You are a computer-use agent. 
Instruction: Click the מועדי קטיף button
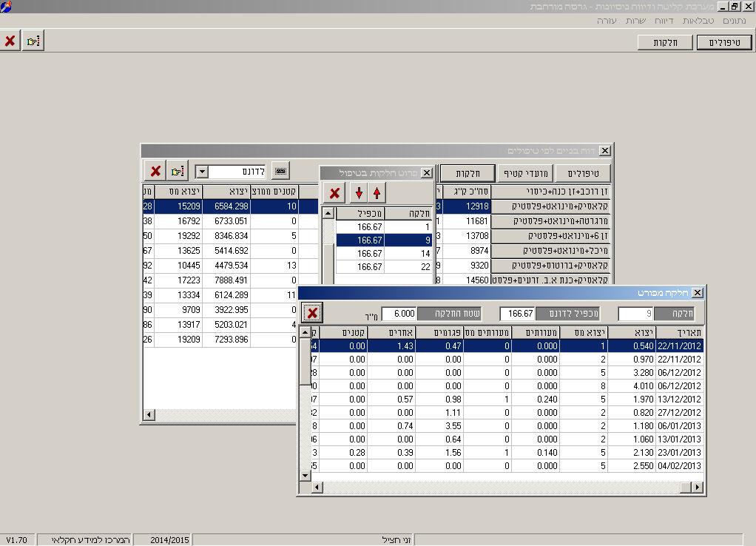coord(525,173)
